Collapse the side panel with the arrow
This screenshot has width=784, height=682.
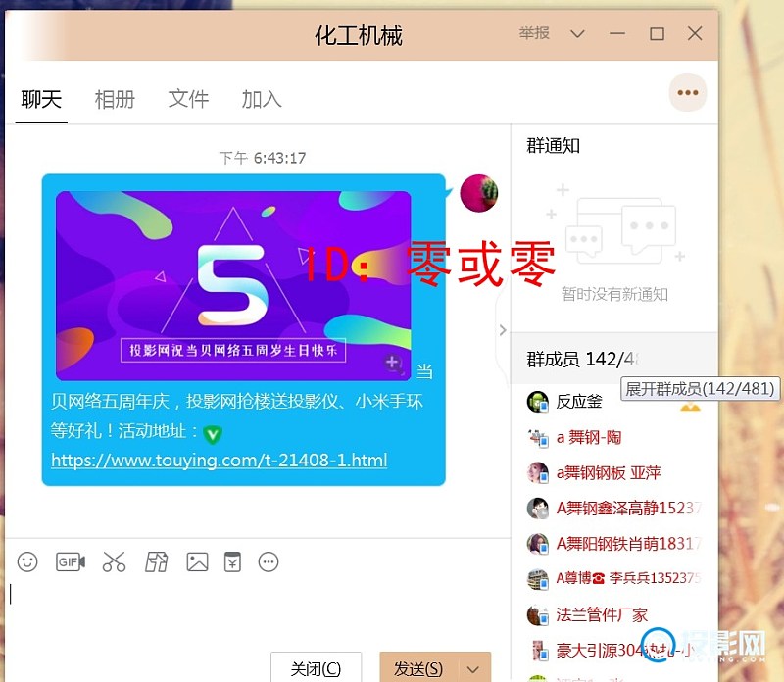pos(503,330)
